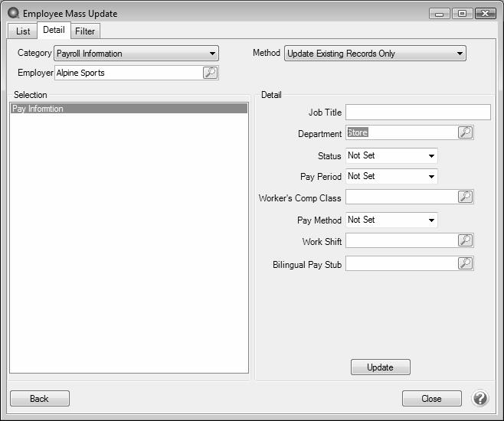Screen dimensions: 504x421
Task: Click Worker's Comp Class lookup icon
Action: 465,197
